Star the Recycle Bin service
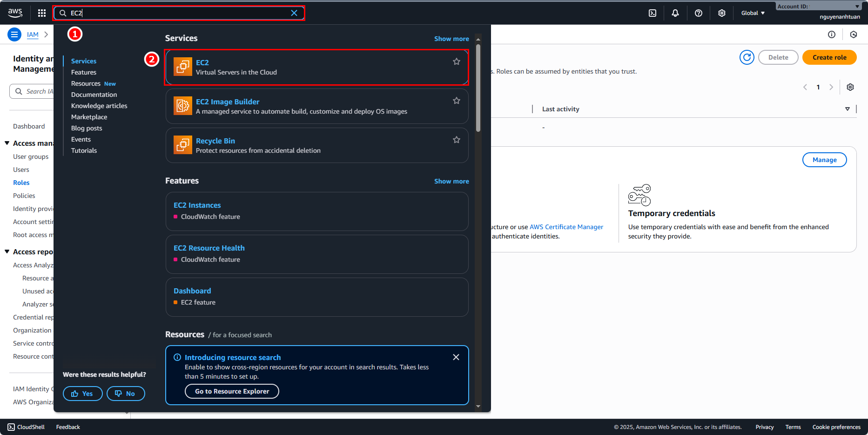The image size is (868, 435). coord(457,140)
